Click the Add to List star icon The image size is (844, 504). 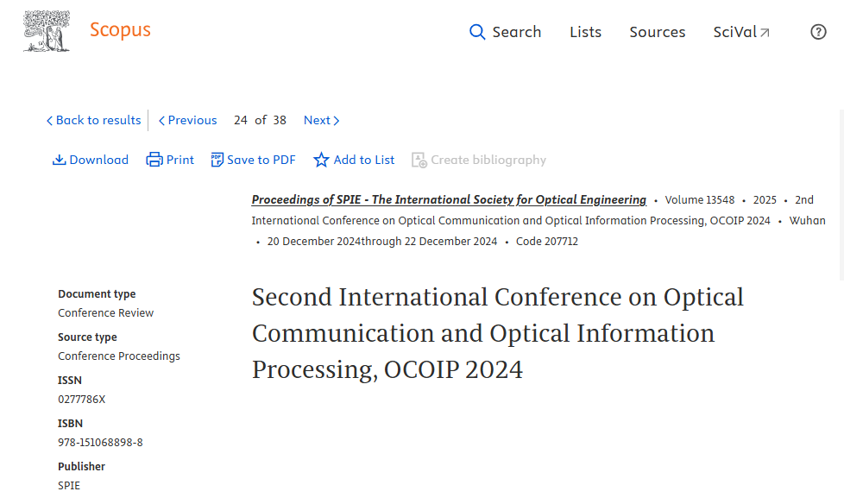321,160
